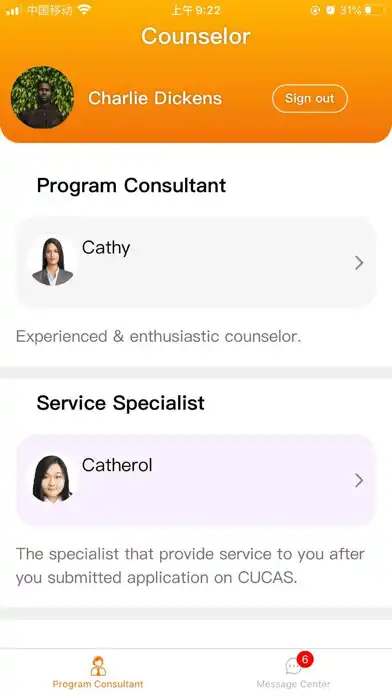Tap the Service Specialist section heading
Screen dimensions: 392x696
[x=120, y=403]
